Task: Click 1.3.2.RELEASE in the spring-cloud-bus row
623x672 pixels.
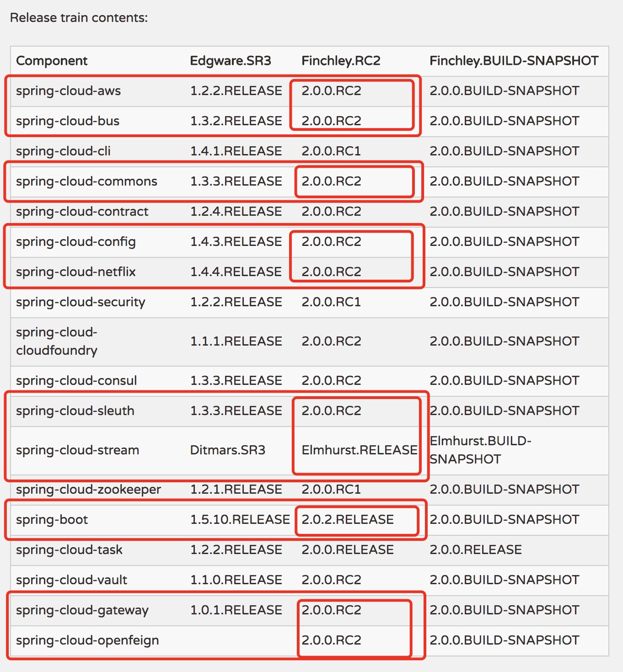Action: 236,121
